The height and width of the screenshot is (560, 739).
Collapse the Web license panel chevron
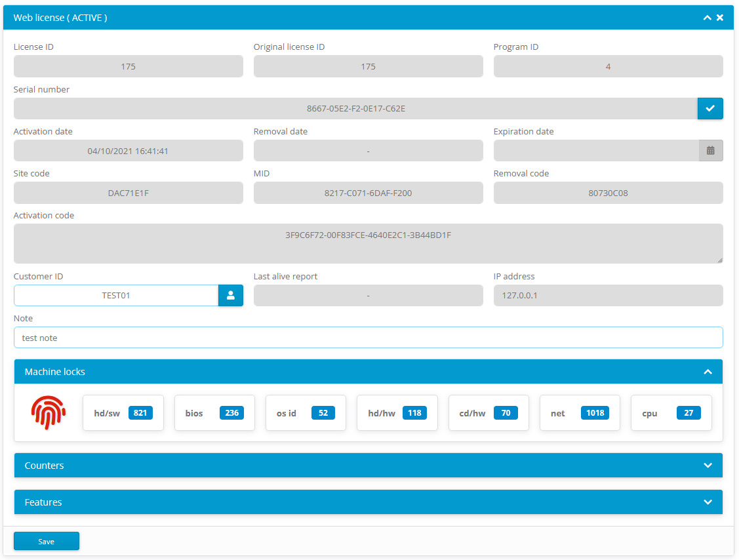[707, 18]
